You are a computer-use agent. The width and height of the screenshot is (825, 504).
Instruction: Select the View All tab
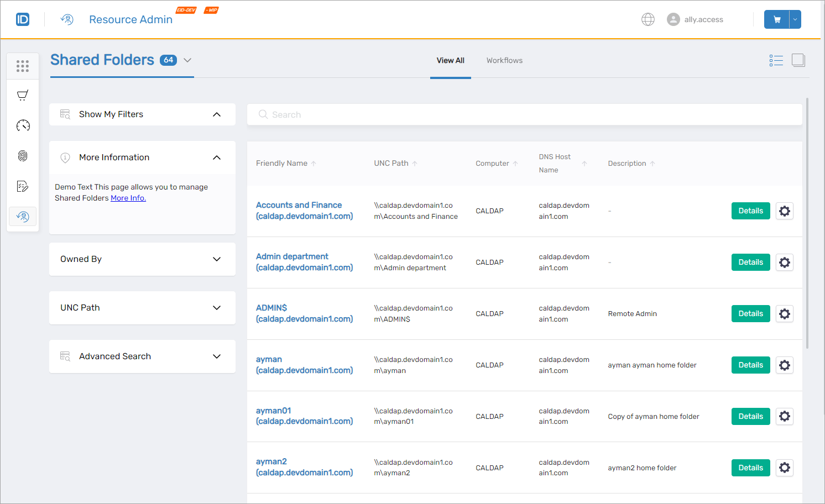click(x=450, y=60)
